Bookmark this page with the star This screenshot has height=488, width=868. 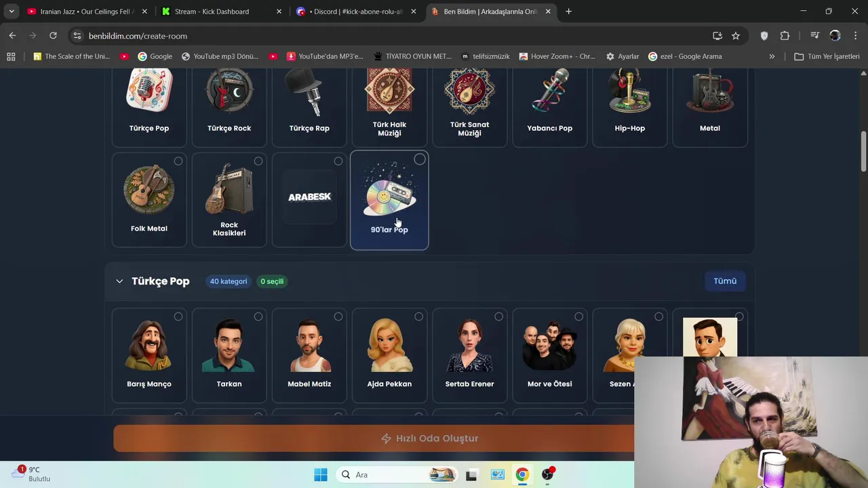click(x=736, y=36)
